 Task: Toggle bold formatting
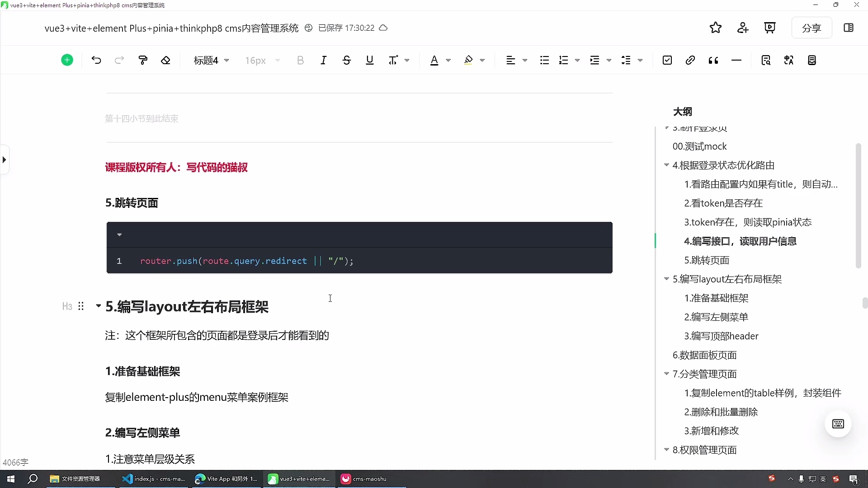click(301, 60)
